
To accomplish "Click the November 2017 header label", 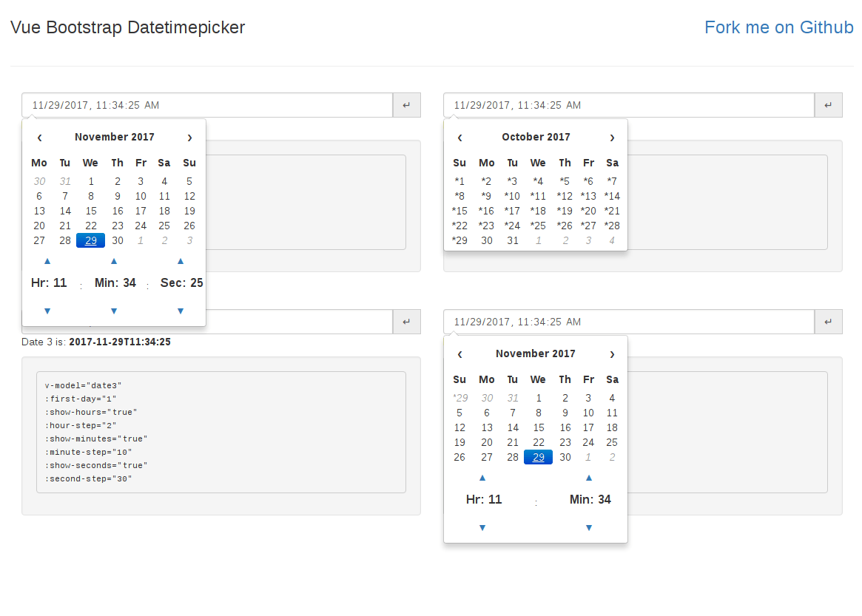I will pos(115,137).
